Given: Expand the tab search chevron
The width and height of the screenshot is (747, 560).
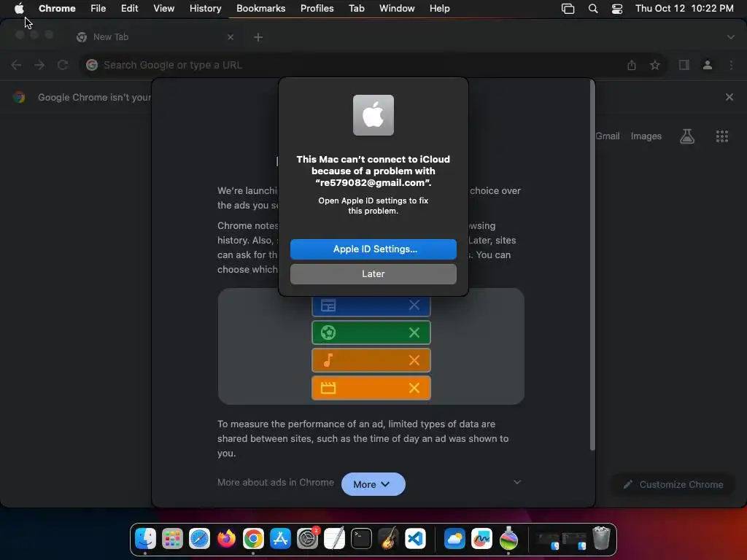Looking at the screenshot, I should [731, 37].
